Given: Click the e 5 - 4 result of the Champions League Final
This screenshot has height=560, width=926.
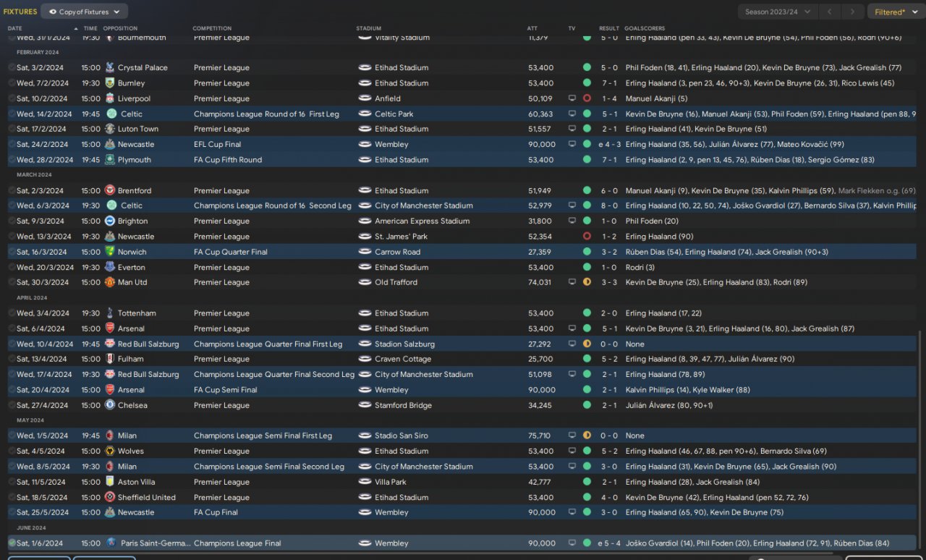Looking at the screenshot, I should [609, 543].
